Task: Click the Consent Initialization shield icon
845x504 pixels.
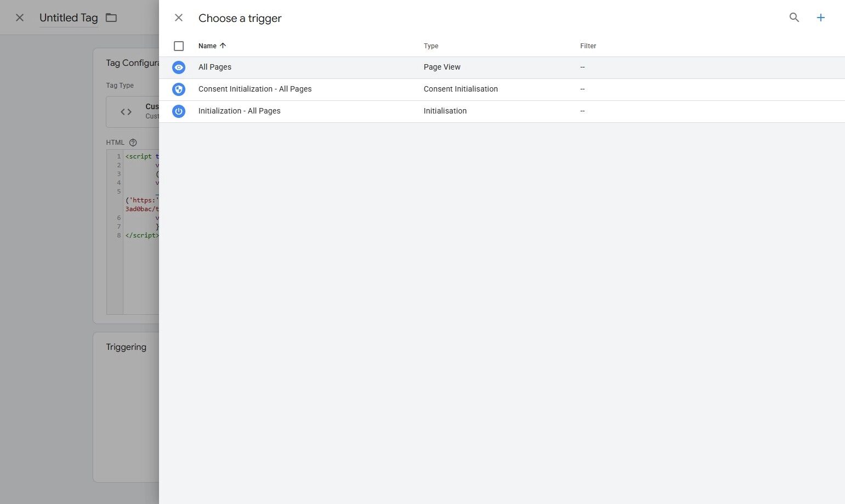Action: pyautogui.click(x=179, y=89)
